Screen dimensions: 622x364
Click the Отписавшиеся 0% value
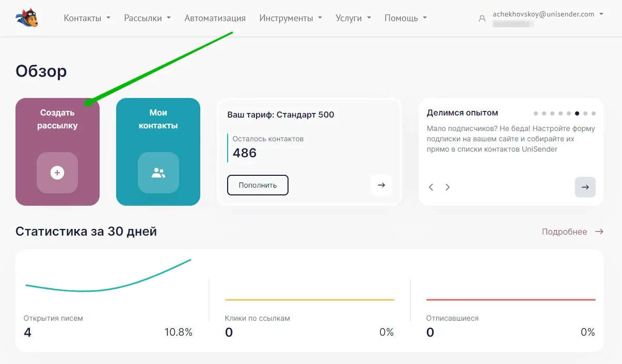click(588, 333)
